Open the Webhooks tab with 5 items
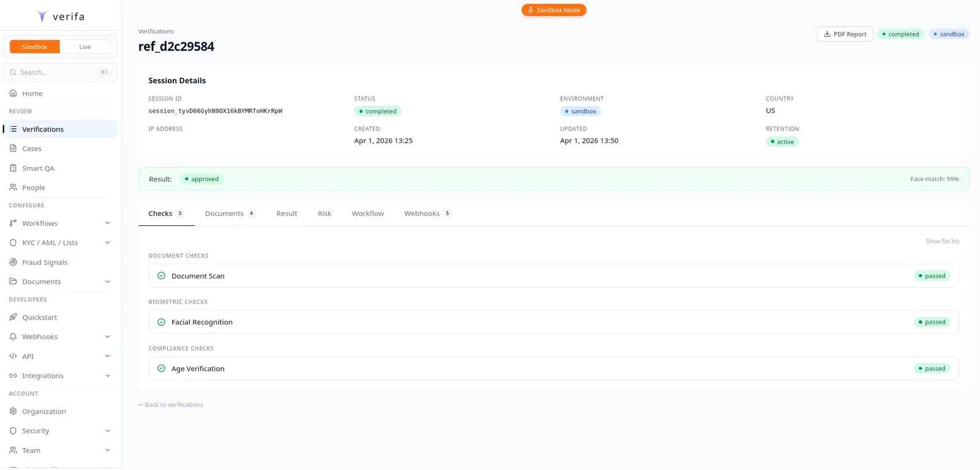This screenshot has width=980, height=470. click(x=428, y=214)
